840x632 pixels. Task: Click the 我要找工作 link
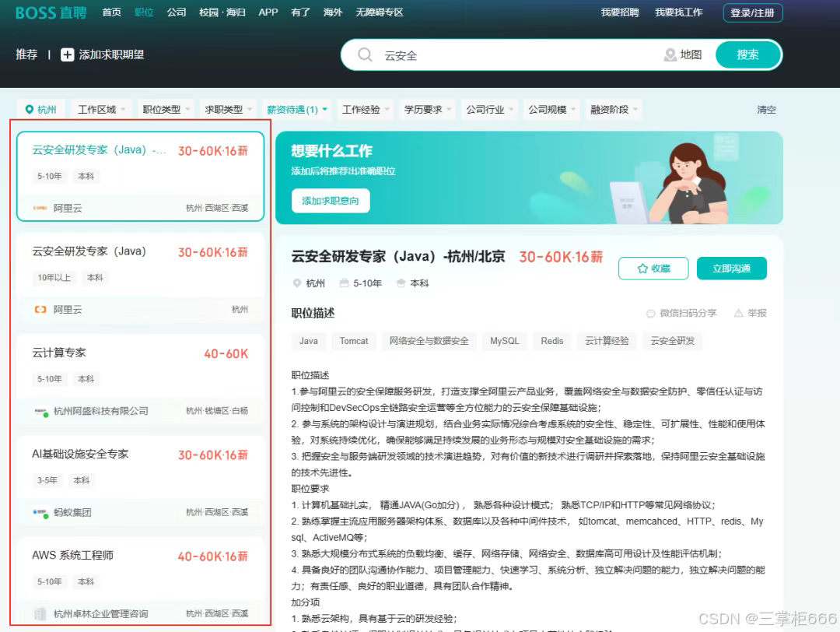[x=679, y=12]
